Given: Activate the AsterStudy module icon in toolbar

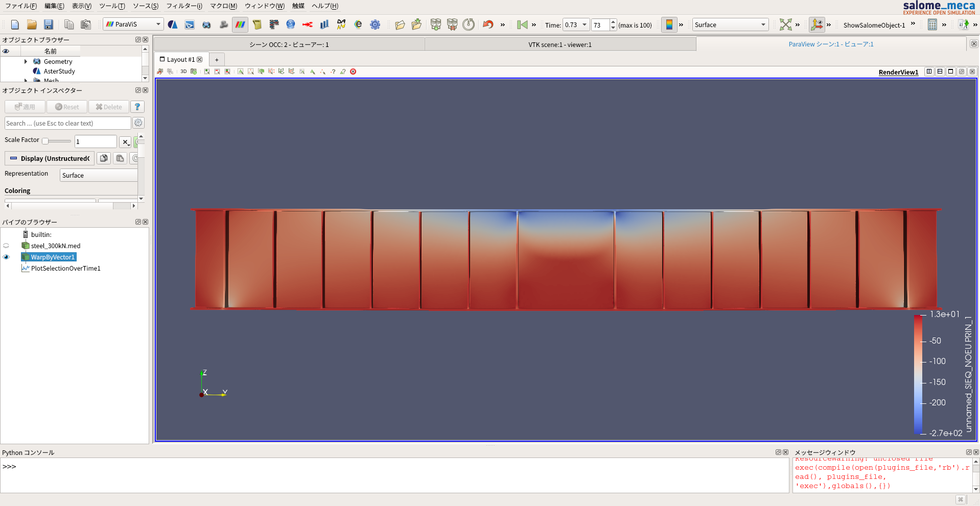Looking at the screenshot, I should click(x=173, y=25).
